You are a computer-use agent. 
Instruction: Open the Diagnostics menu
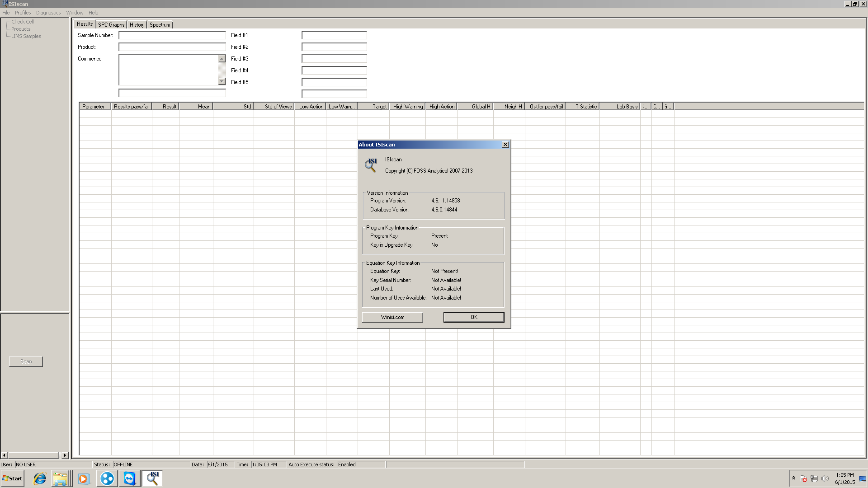click(48, 13)
